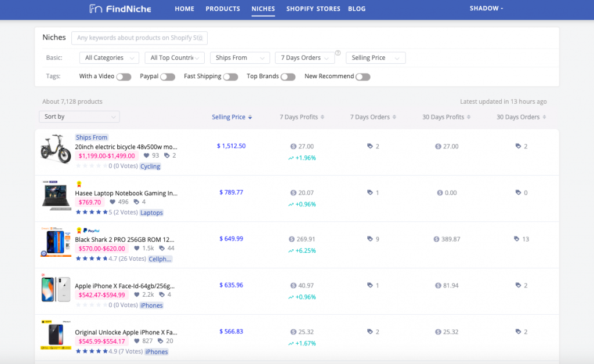Click the heart icon on Apple iPhone X Face-Id row
The image size is (594, 364).
[137, 295]
